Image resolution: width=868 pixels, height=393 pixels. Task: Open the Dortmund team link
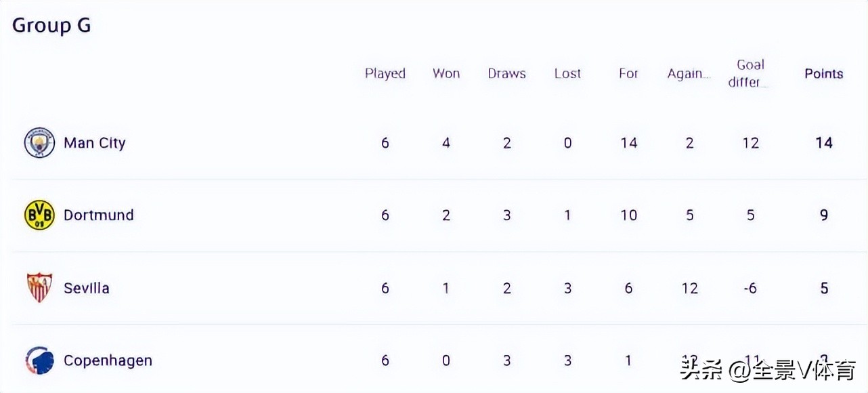point(98,215)
